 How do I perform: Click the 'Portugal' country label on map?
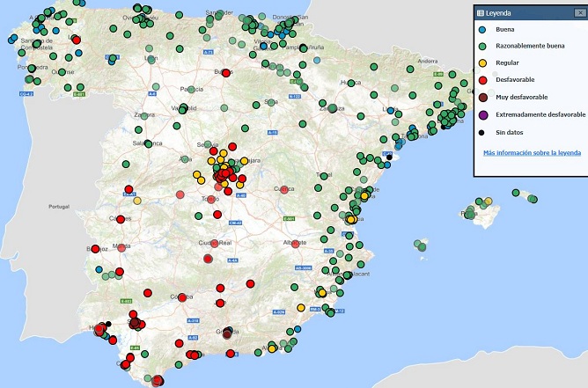[58, 207]
